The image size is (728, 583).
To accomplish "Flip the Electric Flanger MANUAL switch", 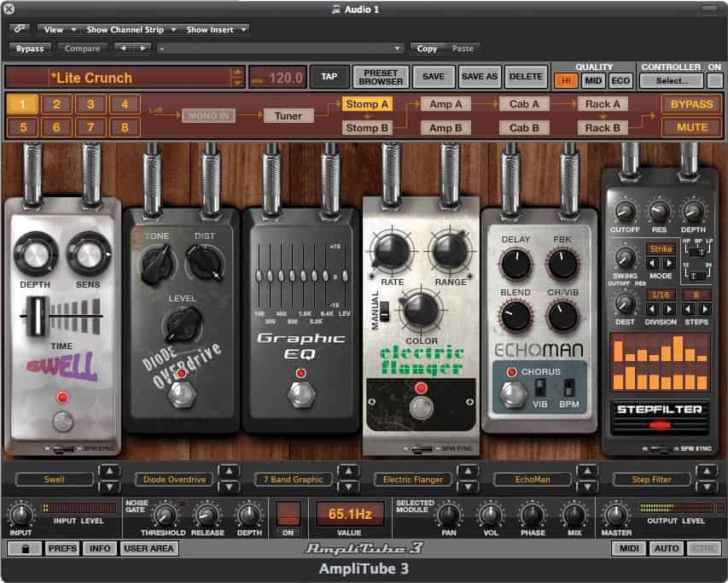I will coord(383,312).
